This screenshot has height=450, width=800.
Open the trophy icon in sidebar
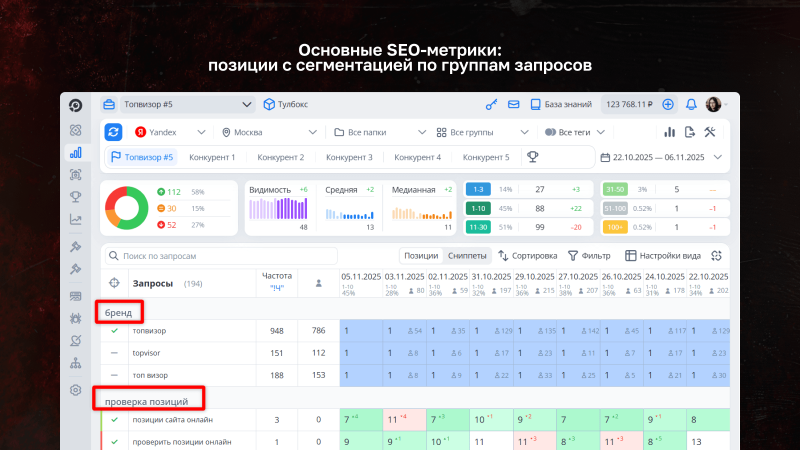(76, 197)
